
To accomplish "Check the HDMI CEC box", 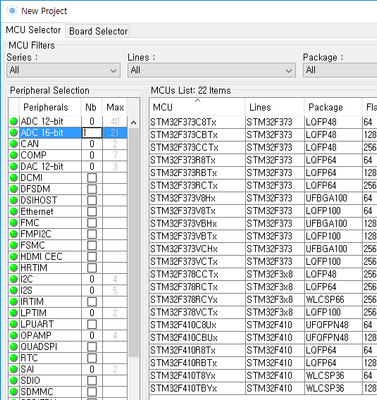I will point(92,257).
